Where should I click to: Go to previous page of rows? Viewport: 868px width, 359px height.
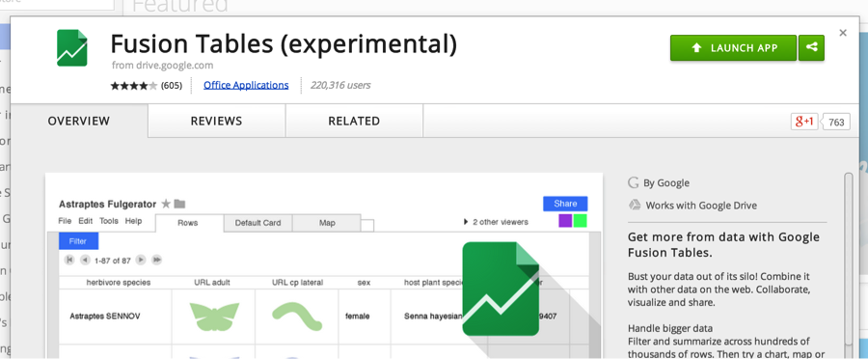(85, 260)
